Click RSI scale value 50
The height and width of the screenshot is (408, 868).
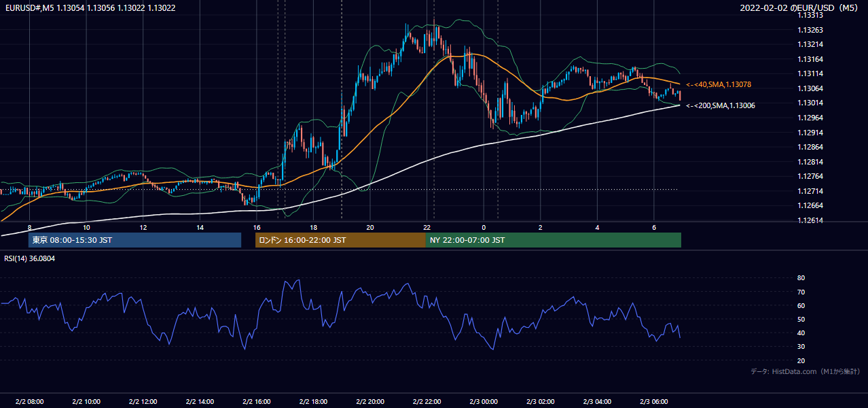point(801,319)
